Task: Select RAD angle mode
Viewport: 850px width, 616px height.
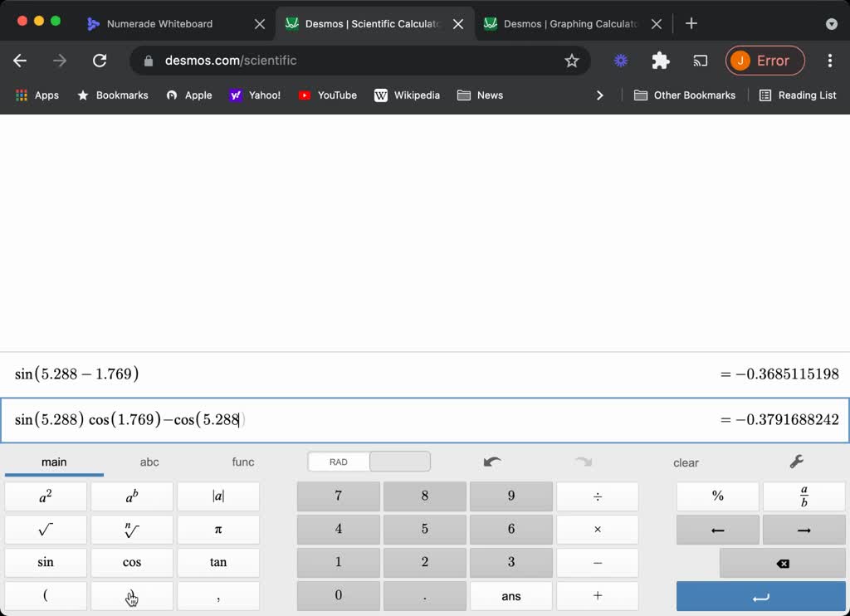Action: coord(339,462)
